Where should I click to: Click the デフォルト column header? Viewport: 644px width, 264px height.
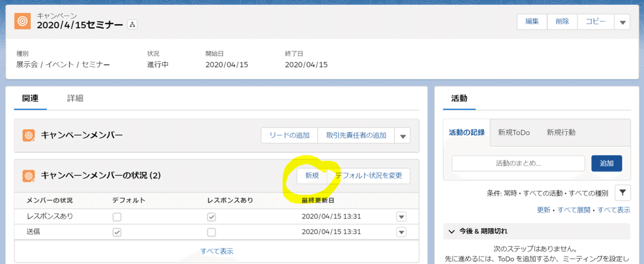click(x=128, y=201)
